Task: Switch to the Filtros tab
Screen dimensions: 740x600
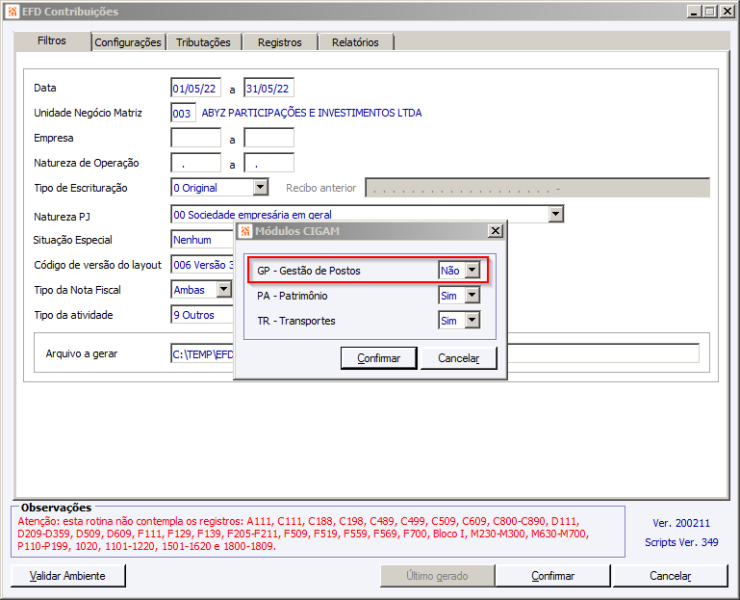Action: (x=52, y=41)
